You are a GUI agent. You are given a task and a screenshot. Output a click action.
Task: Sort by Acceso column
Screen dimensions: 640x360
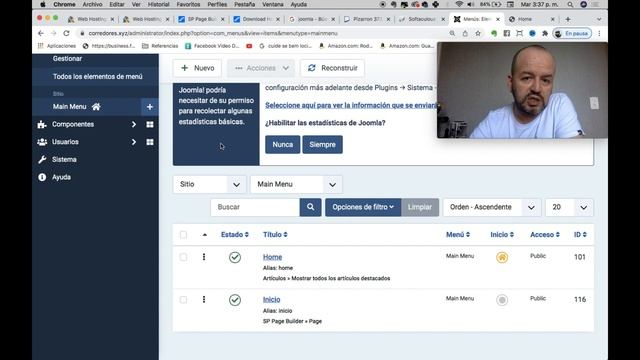[544, 235]
